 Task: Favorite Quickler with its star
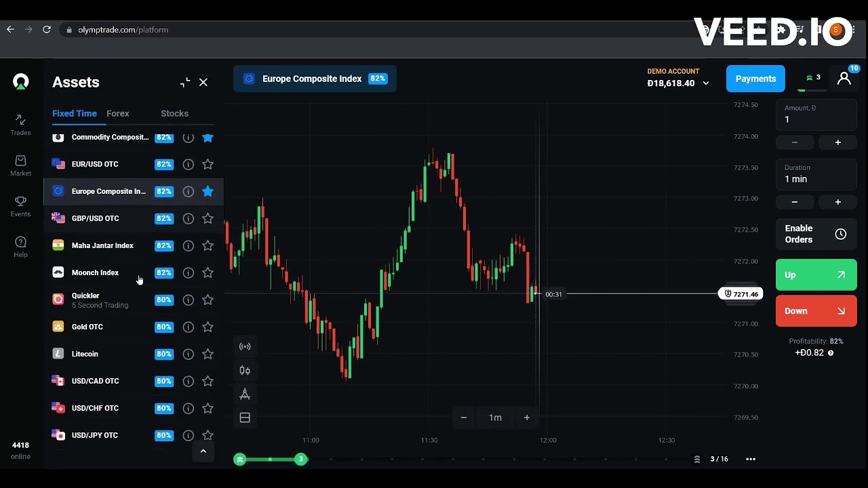coord(208,300)
